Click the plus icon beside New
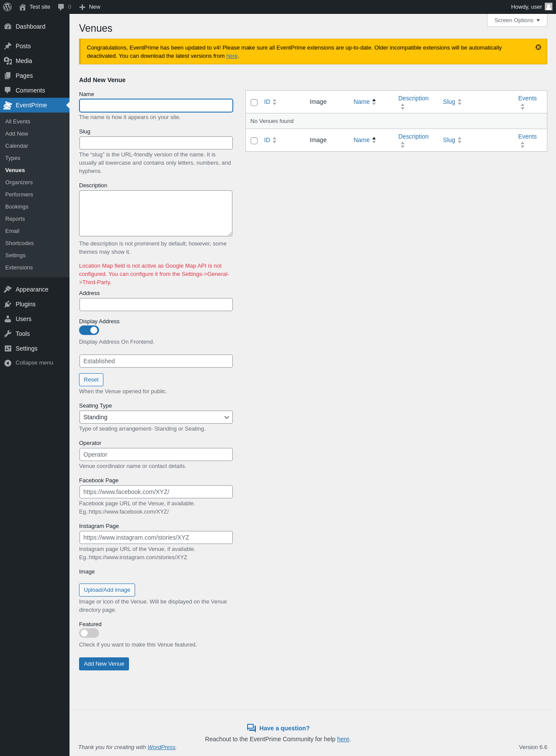The width and height of the screenshot is (556, 756). click(82, 7)
